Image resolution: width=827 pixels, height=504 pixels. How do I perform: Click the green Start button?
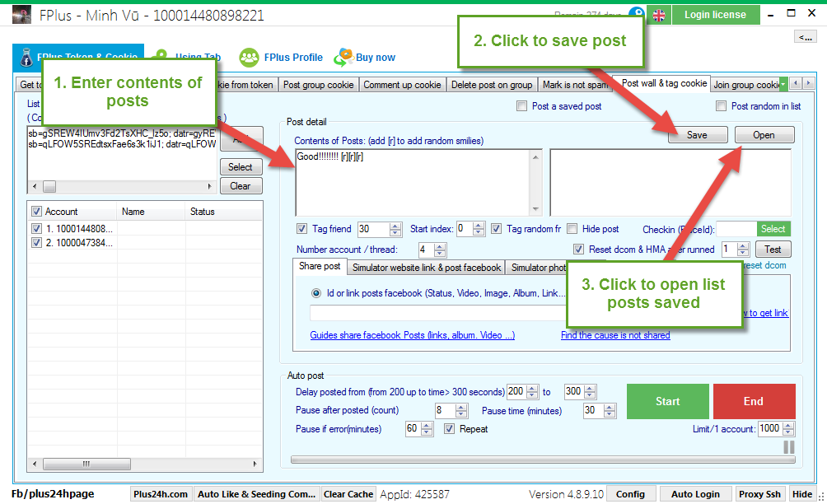pos(668,401)
